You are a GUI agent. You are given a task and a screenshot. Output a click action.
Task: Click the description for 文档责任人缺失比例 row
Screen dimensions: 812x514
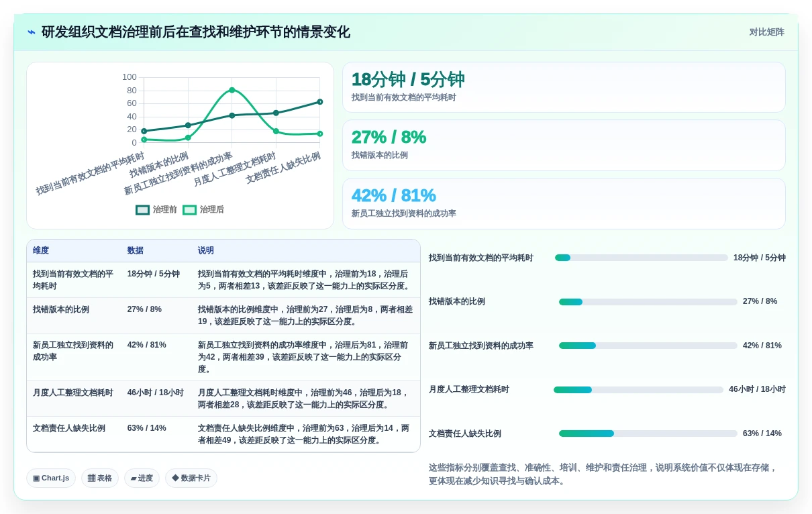pos(304,434)
